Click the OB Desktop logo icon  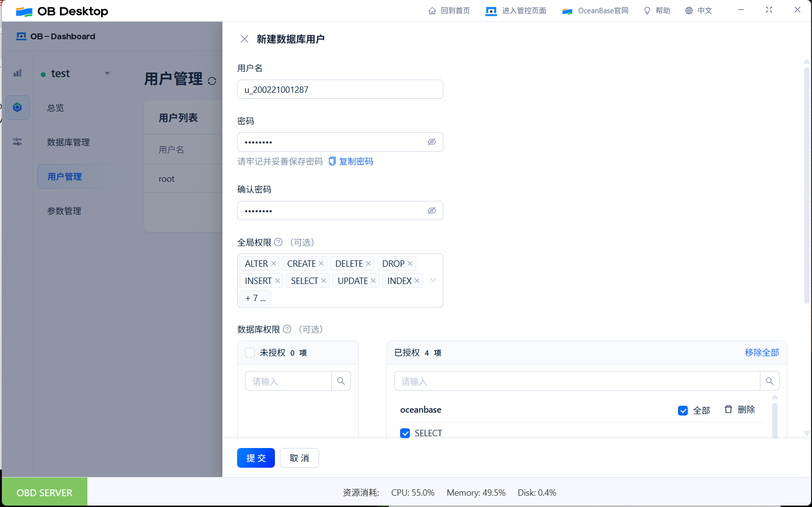24,11
